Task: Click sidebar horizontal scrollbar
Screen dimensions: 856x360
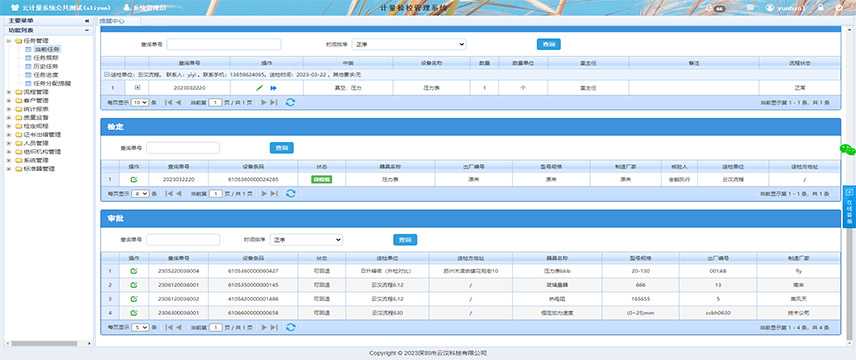Action: point(44,343)
